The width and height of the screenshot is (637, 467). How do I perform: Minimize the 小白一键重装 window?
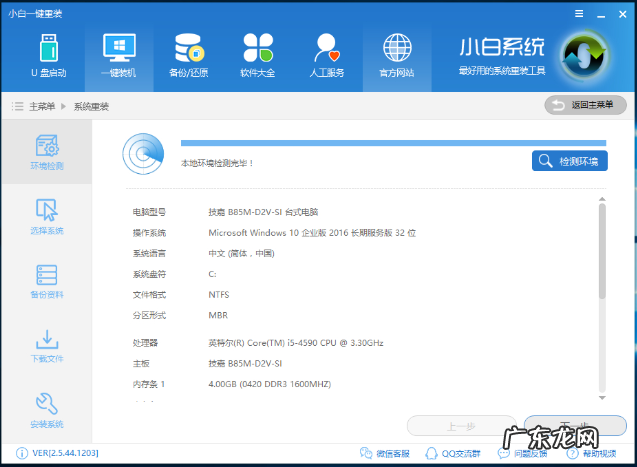[601, 15]
